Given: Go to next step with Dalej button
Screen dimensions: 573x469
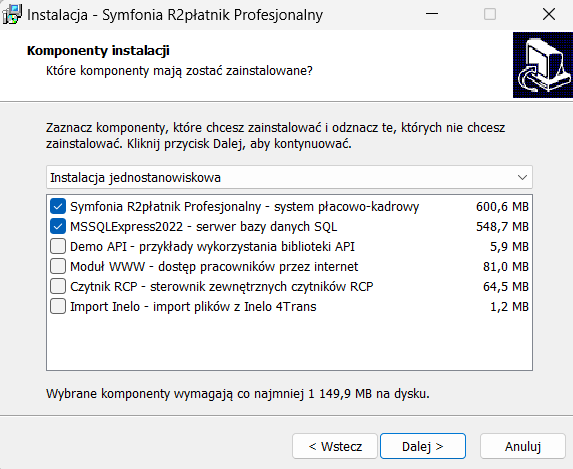Looking at the screenshot, I should tap(423, 446).
